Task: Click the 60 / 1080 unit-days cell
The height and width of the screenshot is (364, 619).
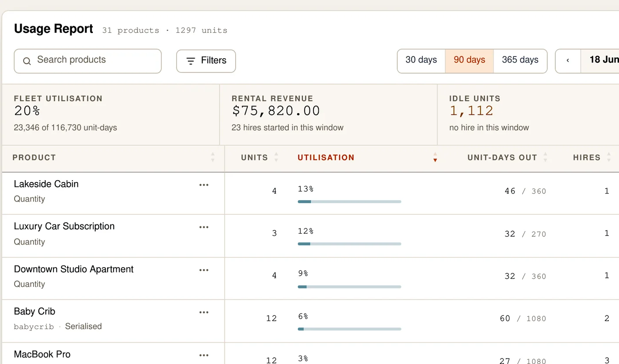Action: pyautogui.click(x=523, y=318)
